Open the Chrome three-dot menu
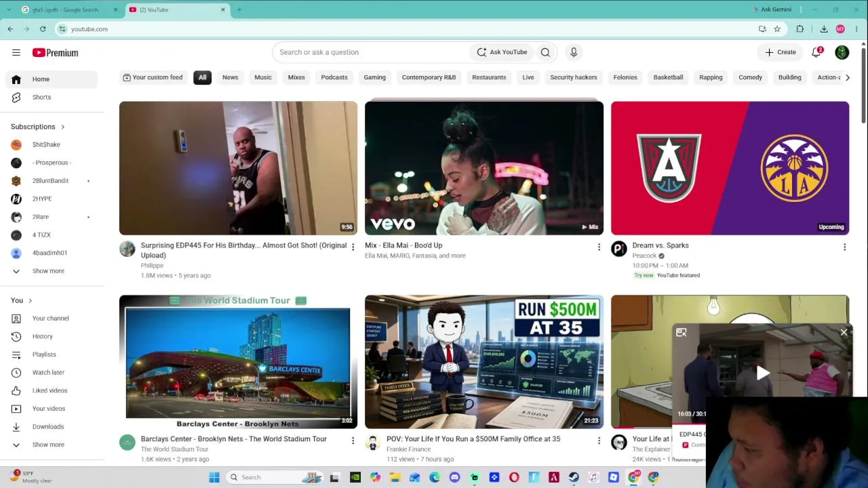868x488 pixels. (857, 29)
